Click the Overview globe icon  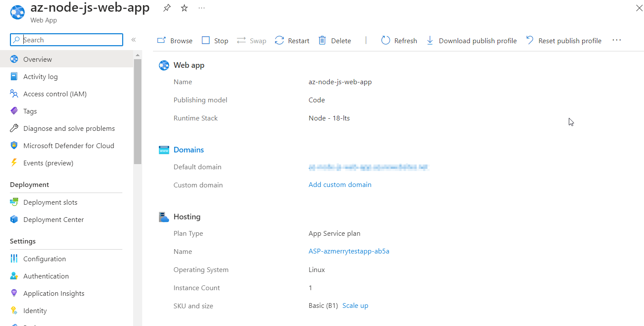coord(14,59)
